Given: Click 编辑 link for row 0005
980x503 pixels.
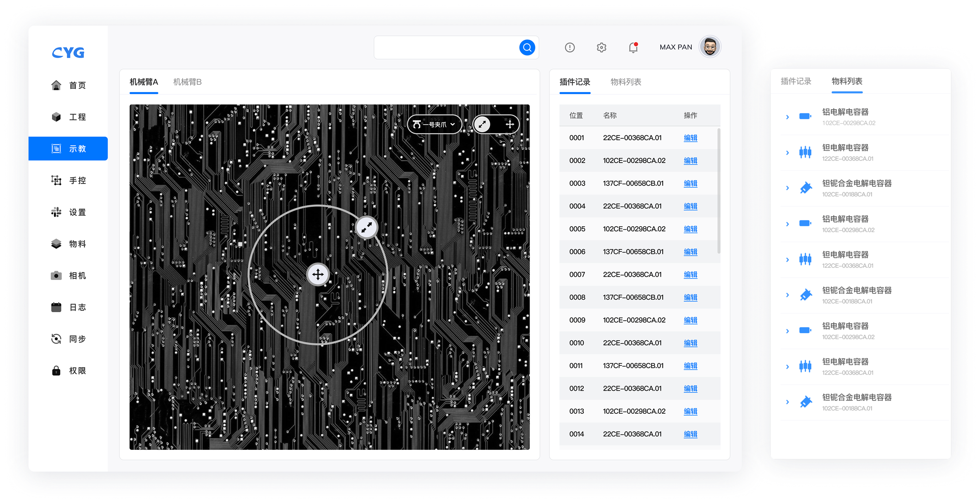Looking at the screenshot, I should click(690, 229).
